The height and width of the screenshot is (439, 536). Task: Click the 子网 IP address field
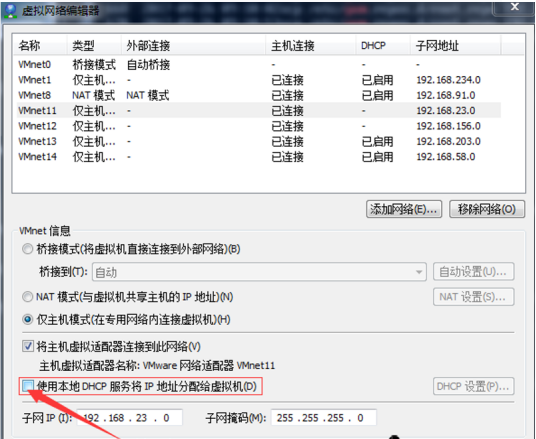click(x=130, y=417)
